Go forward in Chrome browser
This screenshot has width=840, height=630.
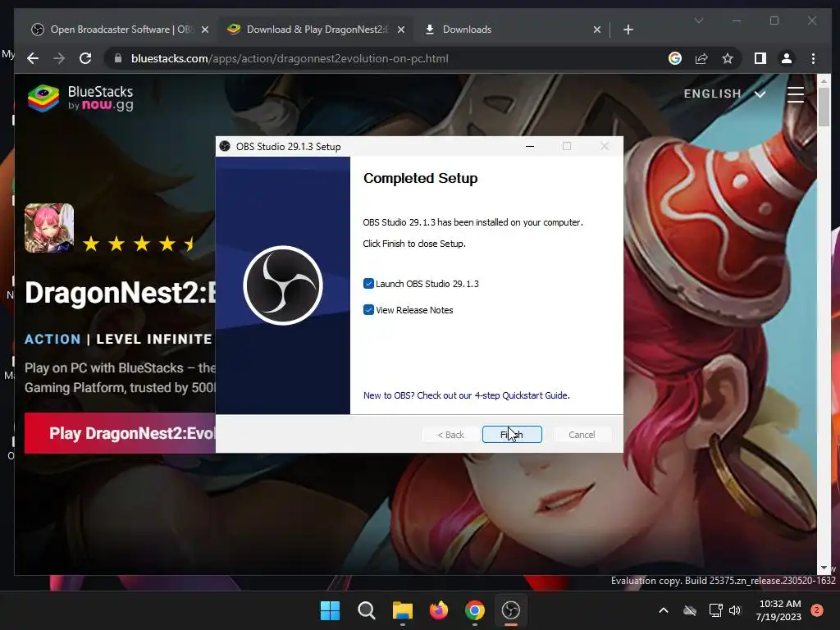59,58
